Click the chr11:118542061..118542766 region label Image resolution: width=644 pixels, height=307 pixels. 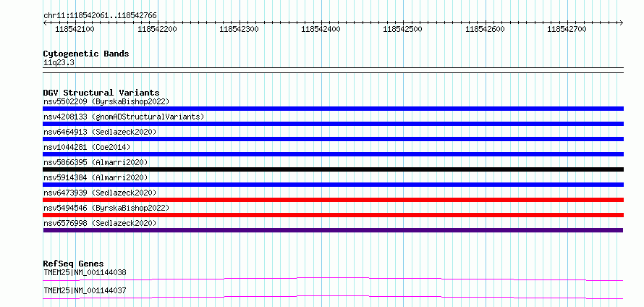100,16
